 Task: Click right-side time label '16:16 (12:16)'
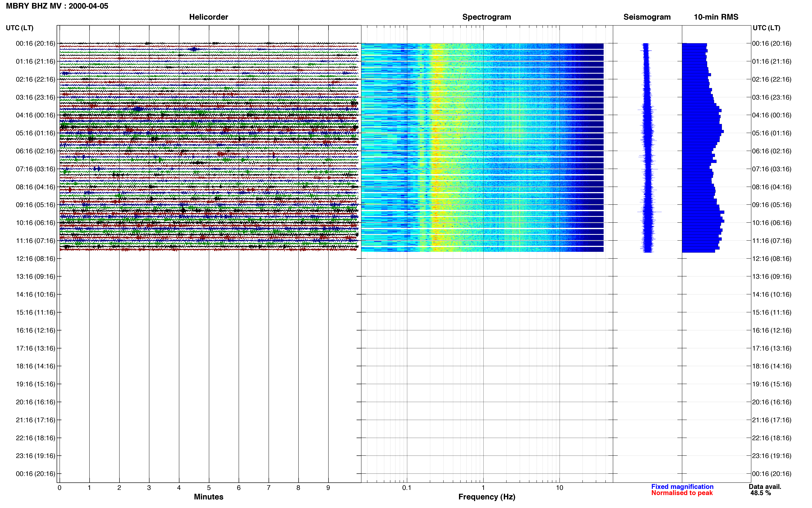click(x=772, y=330)
